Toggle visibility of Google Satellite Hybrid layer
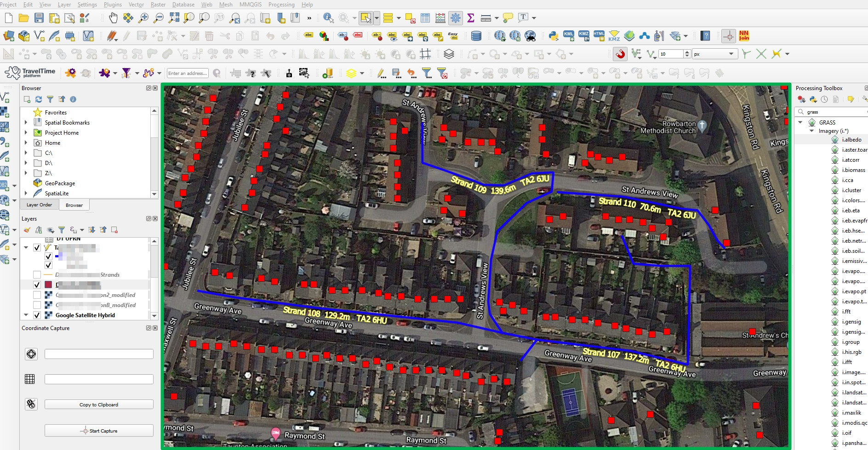The width and height of the screenshot is (868, 450). tap(37, 315)
